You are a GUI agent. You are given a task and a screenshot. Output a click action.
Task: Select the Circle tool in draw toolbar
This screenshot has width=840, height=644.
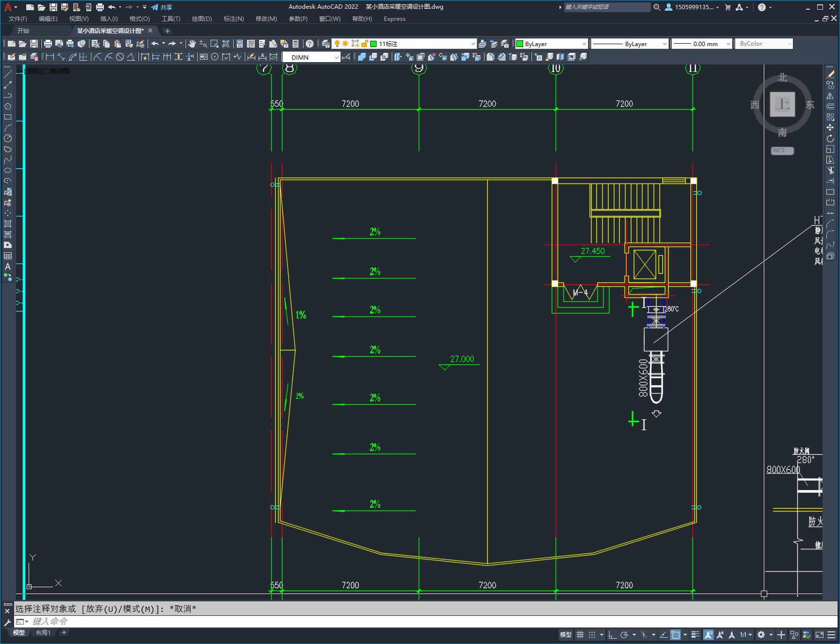(8, 138)
